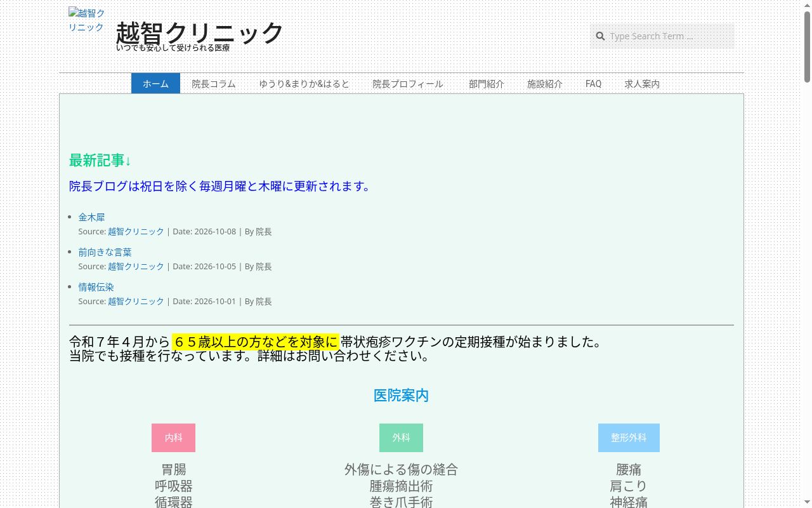Open the ホーム menu tab
The image size is (812, 508).
tap(155, 84)
